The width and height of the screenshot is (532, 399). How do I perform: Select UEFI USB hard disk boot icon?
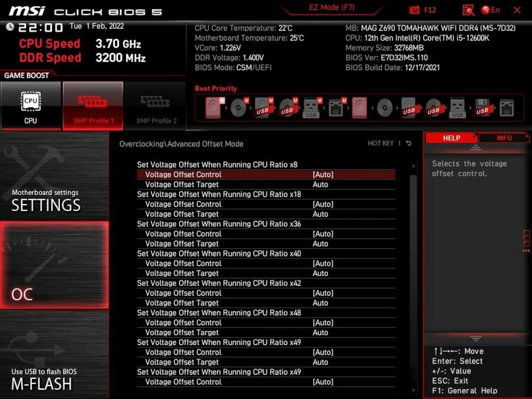264,108
